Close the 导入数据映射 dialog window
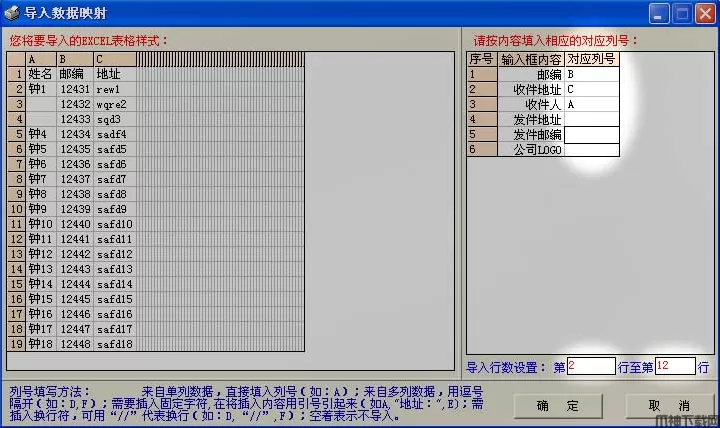Viewport: 720px width, 428px height. (x=704, y=13)
